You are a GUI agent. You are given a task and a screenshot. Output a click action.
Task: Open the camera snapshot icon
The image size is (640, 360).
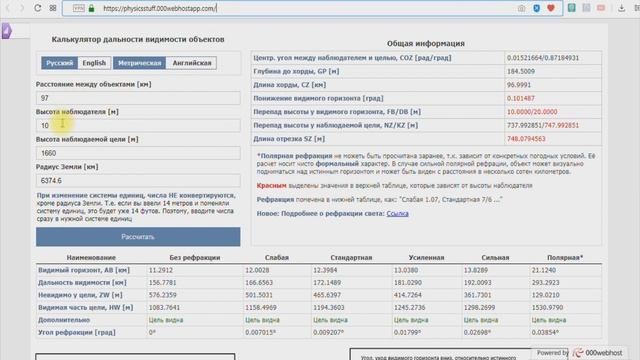[x=521, y=8]
